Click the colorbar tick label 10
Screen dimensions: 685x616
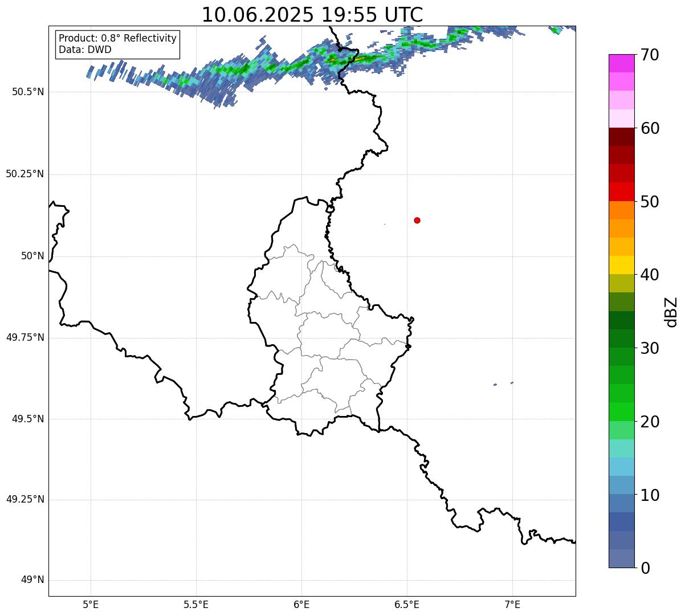(x=650, y=495)
